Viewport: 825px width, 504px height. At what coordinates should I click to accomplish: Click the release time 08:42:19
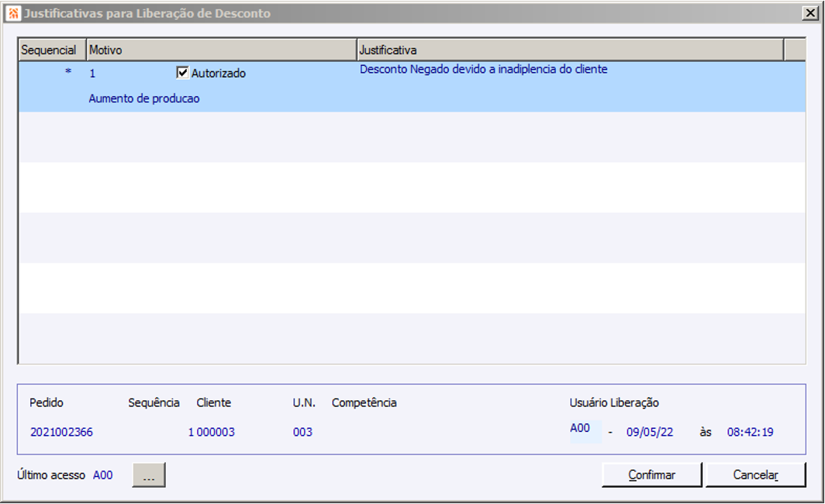[751, 433]
